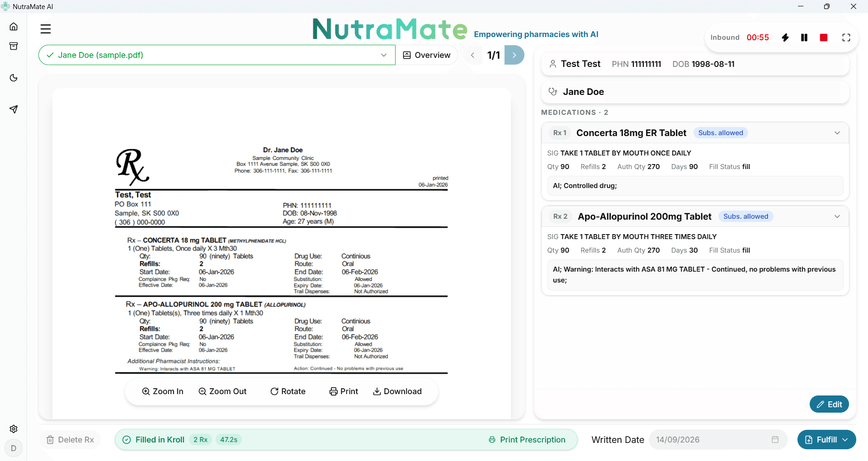Click the ASA 81 MG interaction warning note
The image size is (868, 461).
[695, 275]
